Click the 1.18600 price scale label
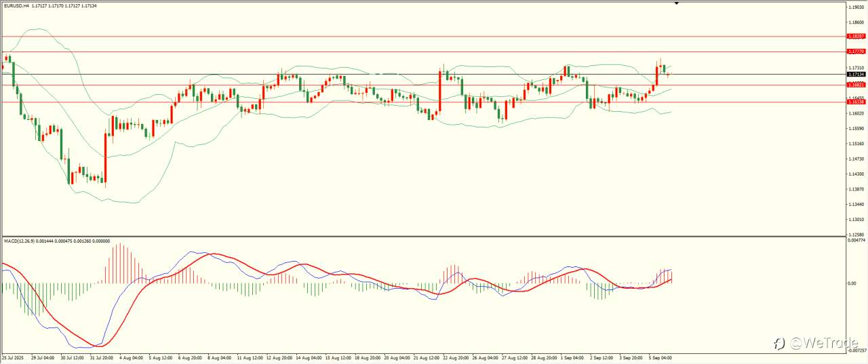This screenshot has height=364, width=868. (x=856, y=22)
